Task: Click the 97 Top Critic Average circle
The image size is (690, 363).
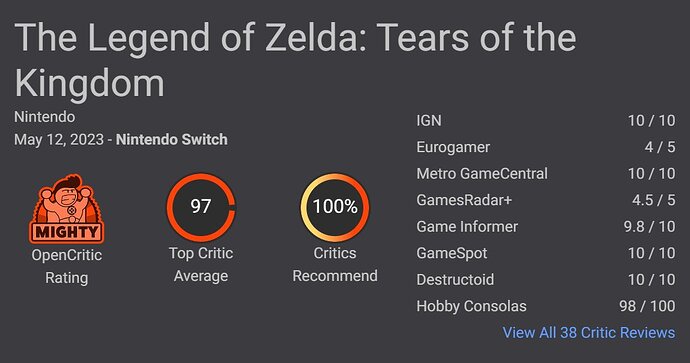Action: pyautogui.click(x=201, y=207)
